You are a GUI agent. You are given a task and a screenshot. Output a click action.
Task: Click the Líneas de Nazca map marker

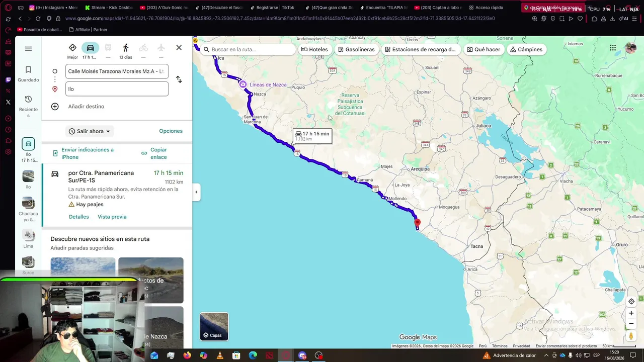(243, 84)
